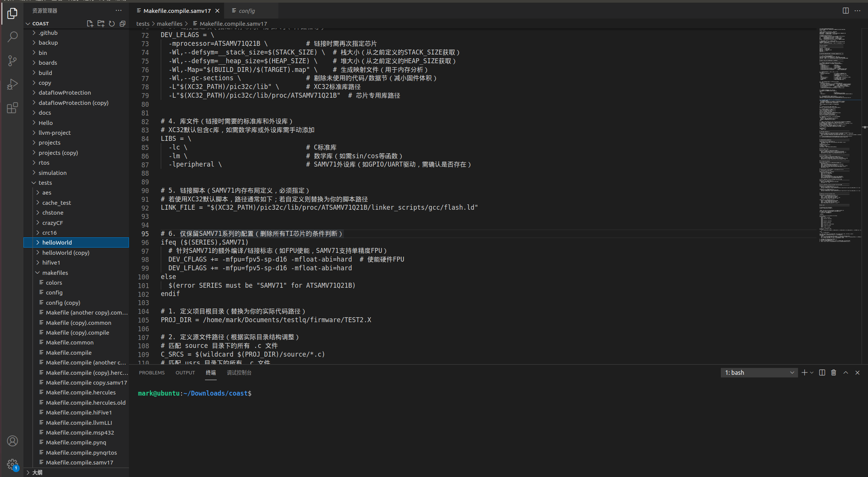
Task: Open the Run and Debug view
Action: click(x=12, y=84)
